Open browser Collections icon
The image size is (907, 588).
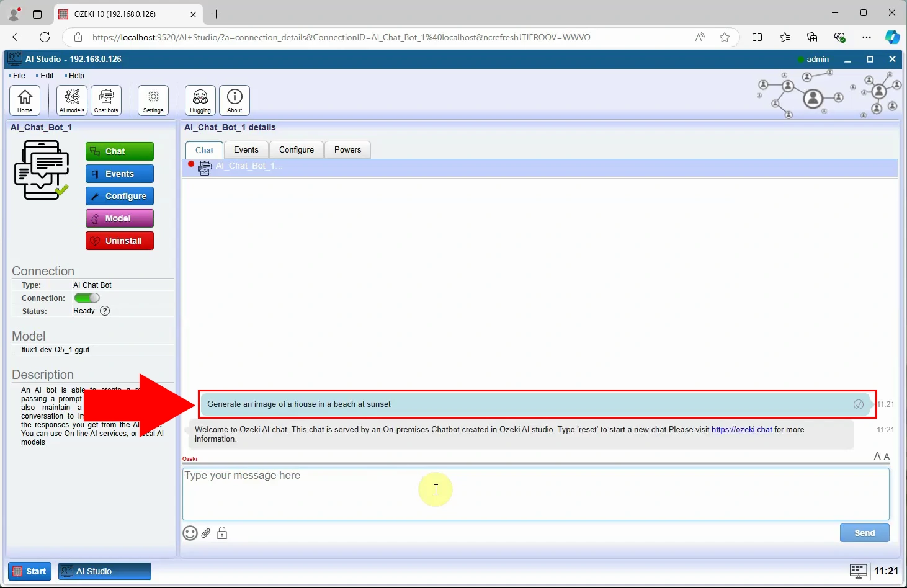point(812,37)
